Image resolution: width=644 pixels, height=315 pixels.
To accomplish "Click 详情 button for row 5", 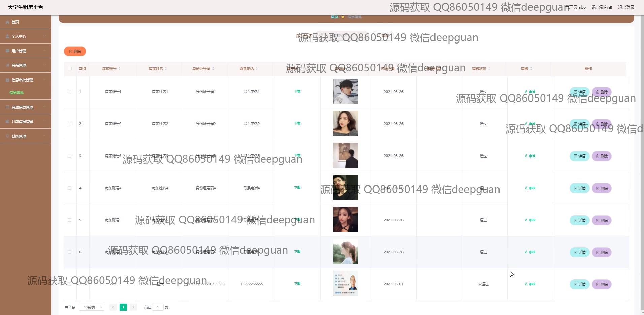I will click(579, 220).
